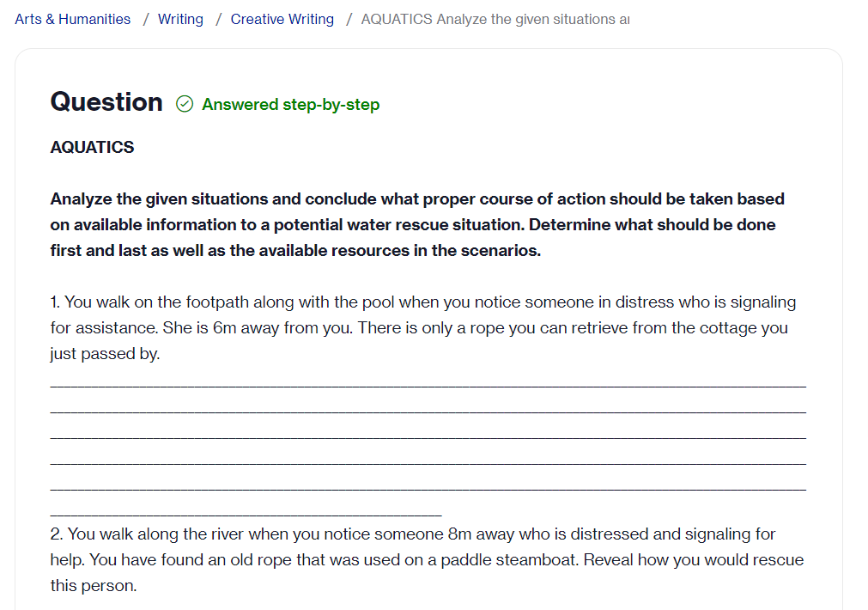The image size is (868, 610).
Task: Click the short final blank answer line
Action: [x=246, y=513]
